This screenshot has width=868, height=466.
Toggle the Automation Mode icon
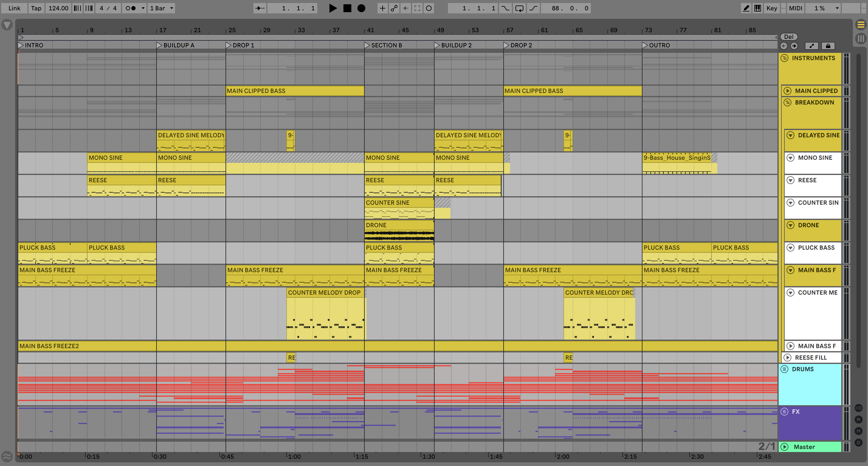(x=811, y=46)
